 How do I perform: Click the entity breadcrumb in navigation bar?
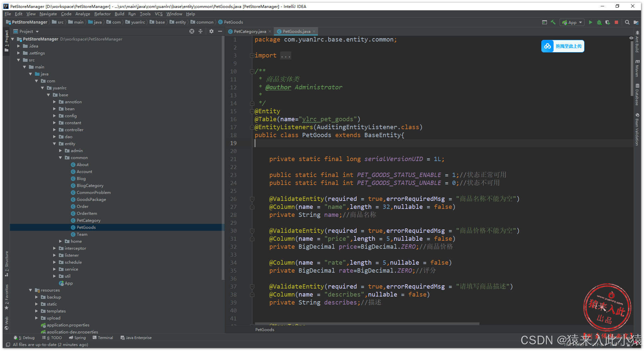pos(178,22)
